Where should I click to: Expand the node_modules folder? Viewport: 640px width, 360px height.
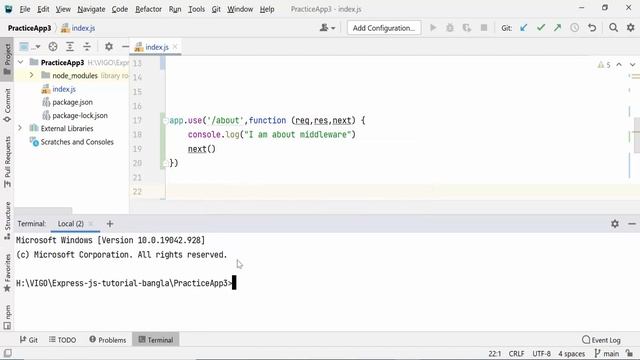31,75
